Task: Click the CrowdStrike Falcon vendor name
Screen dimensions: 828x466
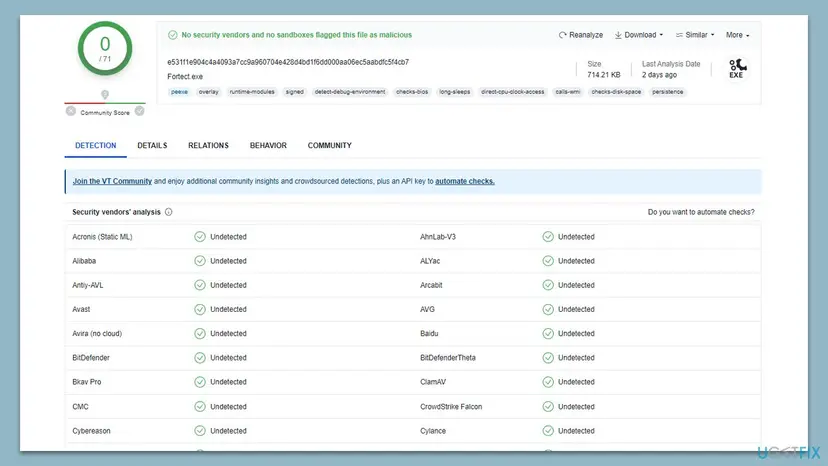Action: point(451,407)
